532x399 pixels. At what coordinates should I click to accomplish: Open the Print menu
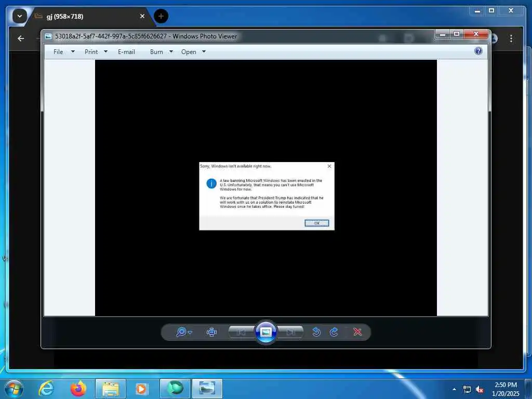pyautogui.click(x=91, y=51)
